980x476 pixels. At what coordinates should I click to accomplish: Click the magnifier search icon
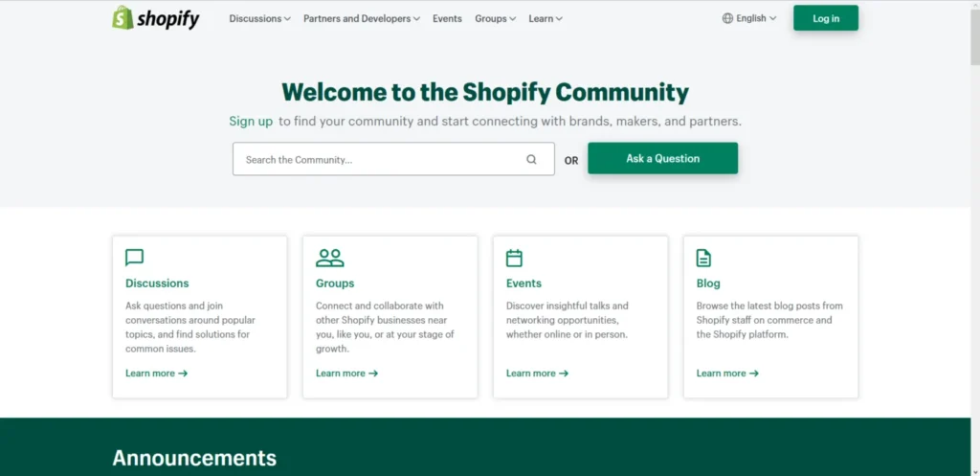[531, 160]
